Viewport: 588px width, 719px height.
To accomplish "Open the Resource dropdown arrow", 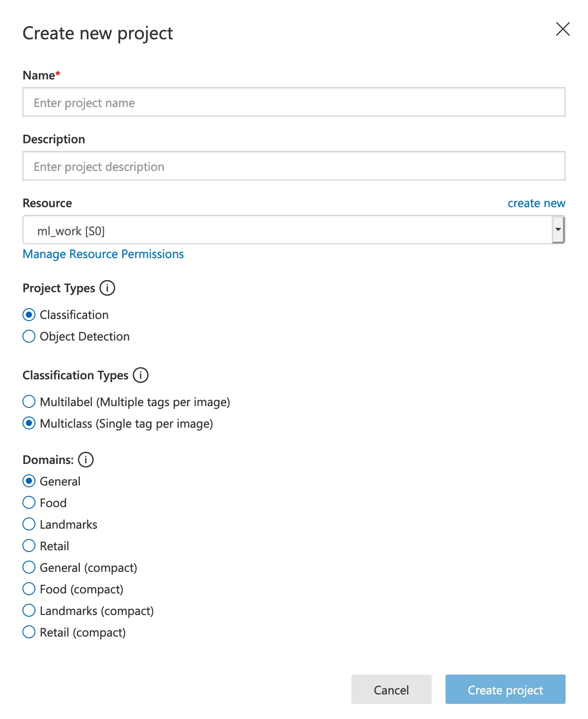I will click(558, 230).
